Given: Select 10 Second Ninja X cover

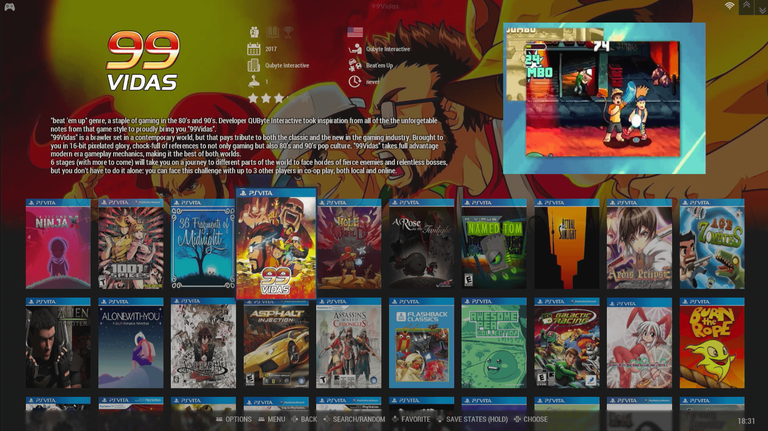Looking at the screenshot, I should pyautogui.click(x=58, y=243).
